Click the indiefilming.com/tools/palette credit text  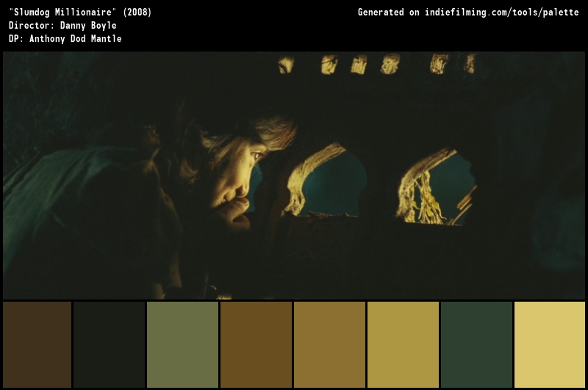[502, 13]
